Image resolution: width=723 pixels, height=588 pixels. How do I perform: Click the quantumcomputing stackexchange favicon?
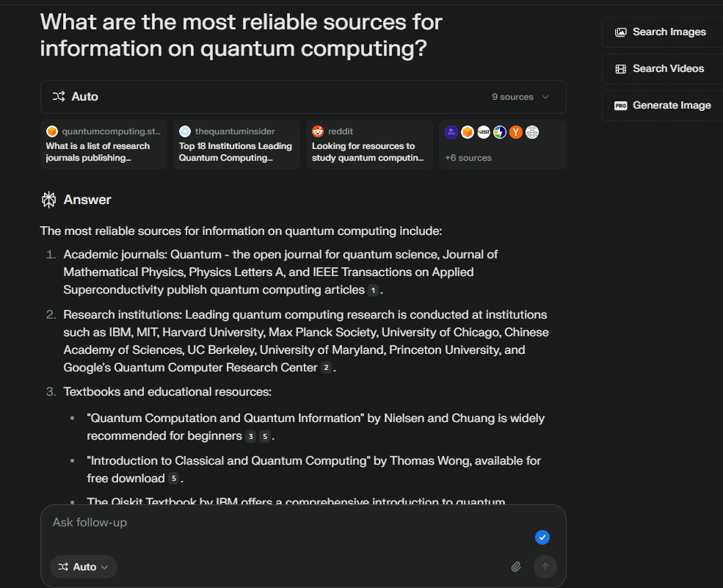pos(52,131)
